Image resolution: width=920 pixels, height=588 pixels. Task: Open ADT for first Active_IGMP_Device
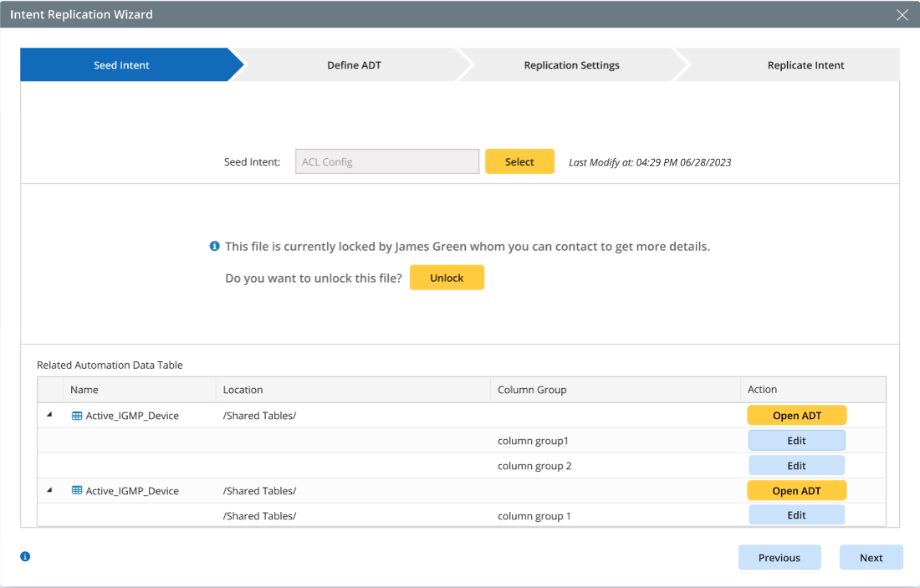[796, 416]
